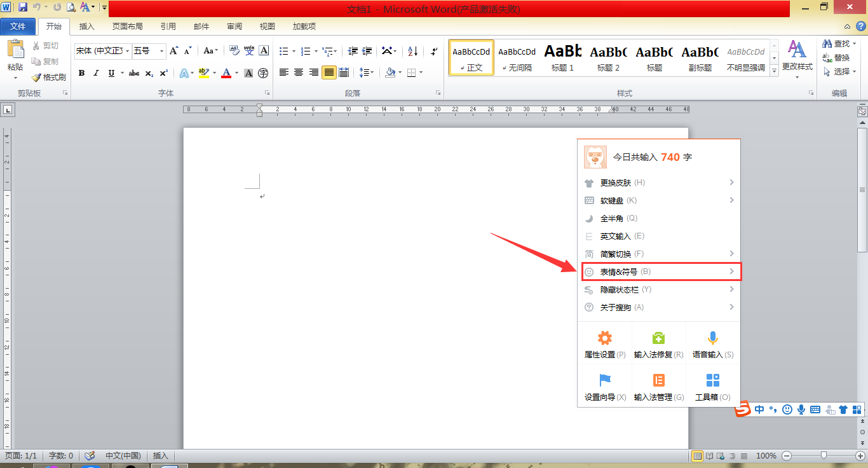
Task: Expand the Styles gallery More button
Action: coord(775,72)
